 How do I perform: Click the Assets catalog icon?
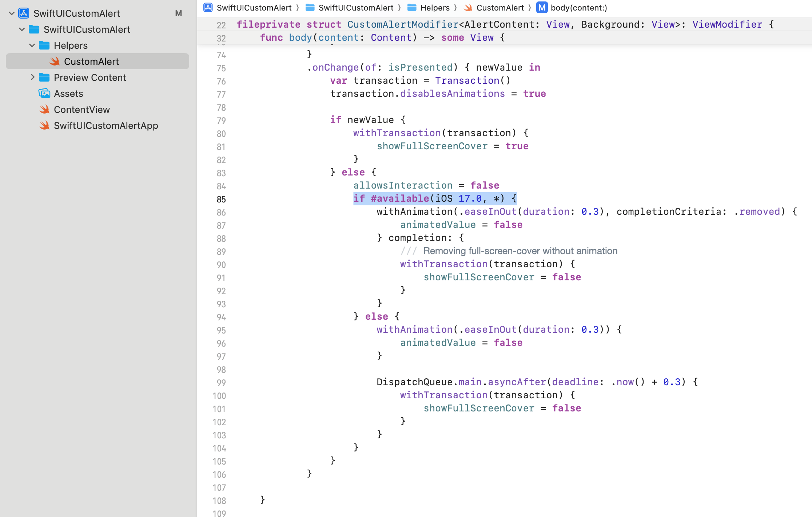click(x=44, y=94)
